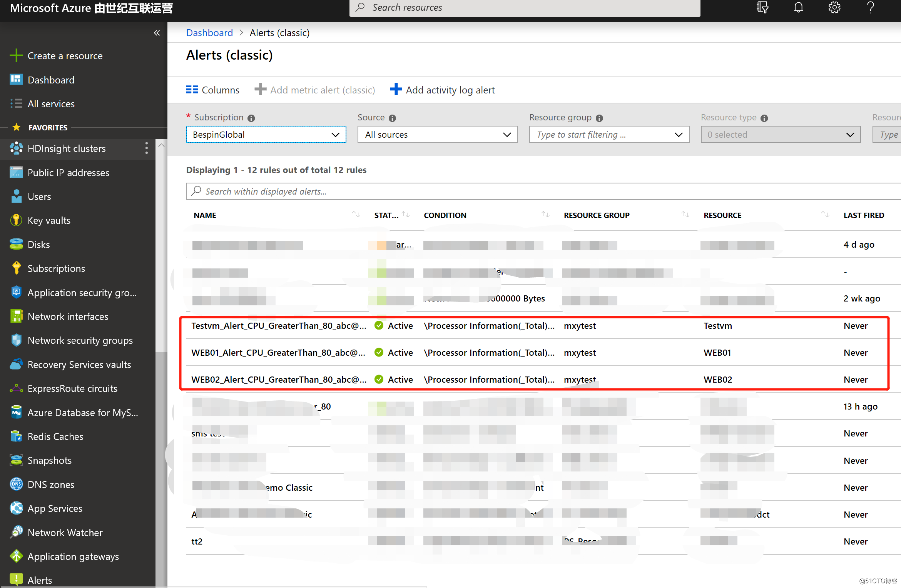Sort alerts by RESOURCE GROUP column arrows
The height and width of the screenshot is (588, 901).
point(685,214)
